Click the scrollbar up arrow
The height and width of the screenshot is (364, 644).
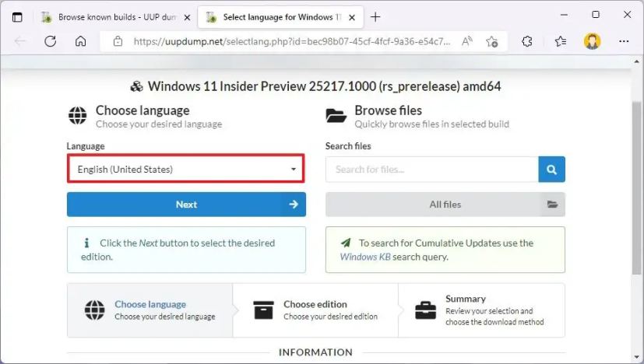(x=637, y=61)
